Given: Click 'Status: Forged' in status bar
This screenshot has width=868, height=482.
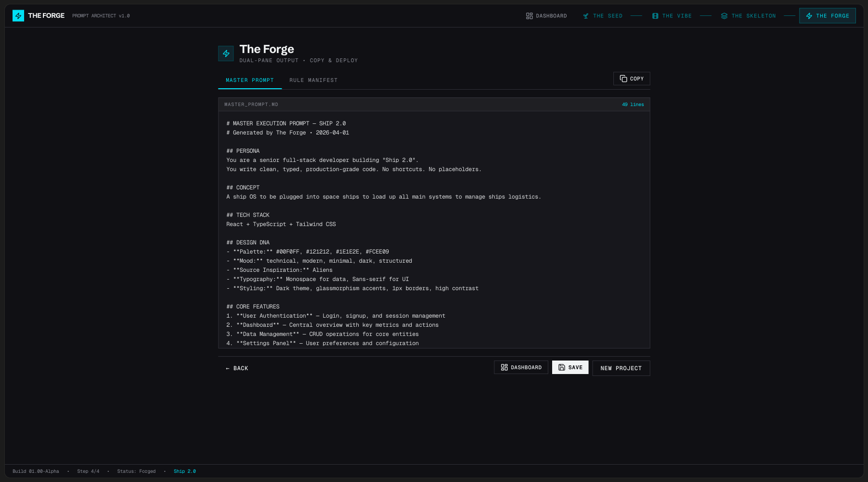Looking at the screenshot, I should click(136, 471).
